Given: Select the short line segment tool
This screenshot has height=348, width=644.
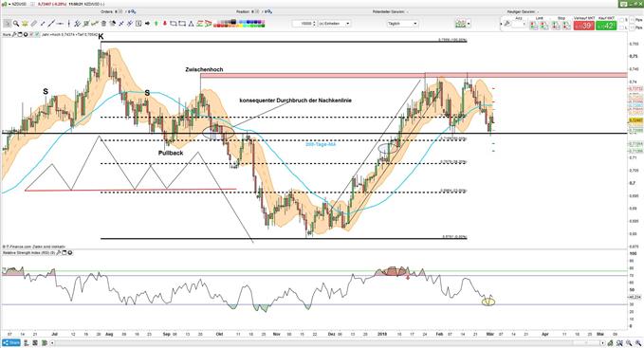Looking at the screenshot, I should (x=43, y=24).
